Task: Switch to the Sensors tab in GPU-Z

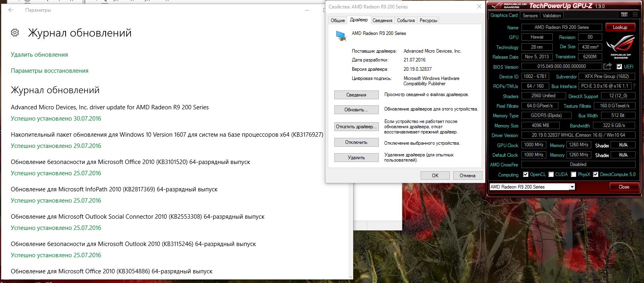Action: coord(530,16)
